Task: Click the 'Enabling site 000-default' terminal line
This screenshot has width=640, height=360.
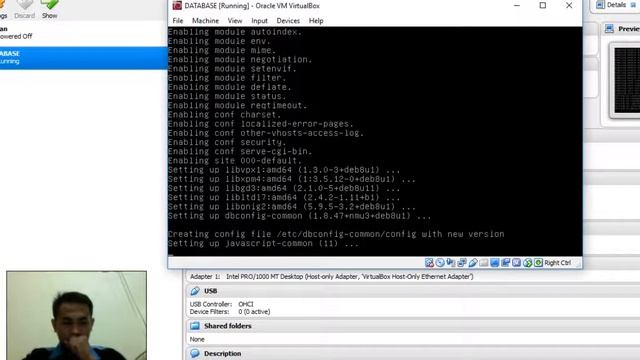Action: (235, 161)
